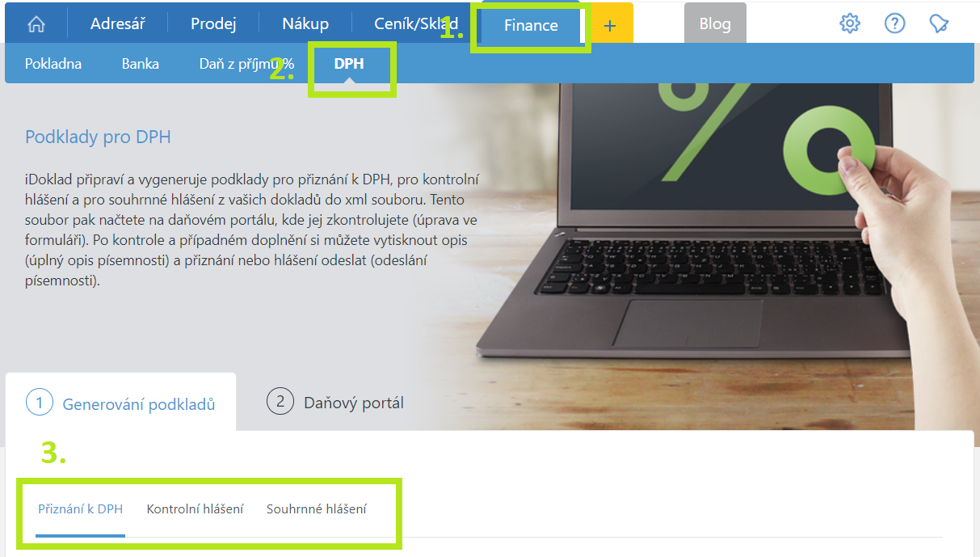The height and width of the screenshot is (557, 980).
Task: Open the Prodej menu
Action: click(x=213, y=24)
